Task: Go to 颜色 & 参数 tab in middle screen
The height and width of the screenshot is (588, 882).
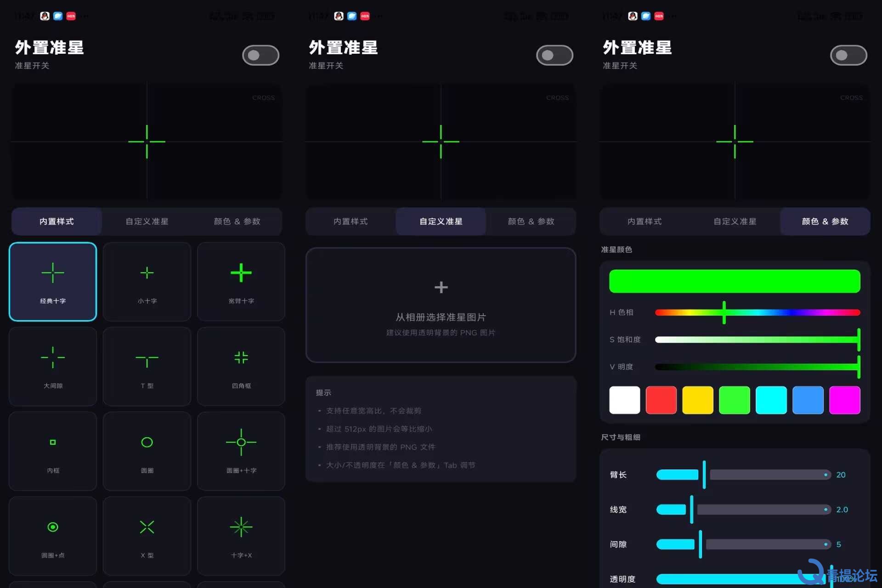Action: [531, 221]
